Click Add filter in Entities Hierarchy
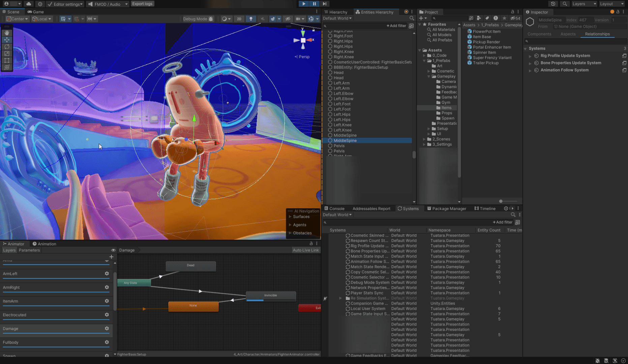The width and height of the screenshot is (628, 364). (396, 26)
